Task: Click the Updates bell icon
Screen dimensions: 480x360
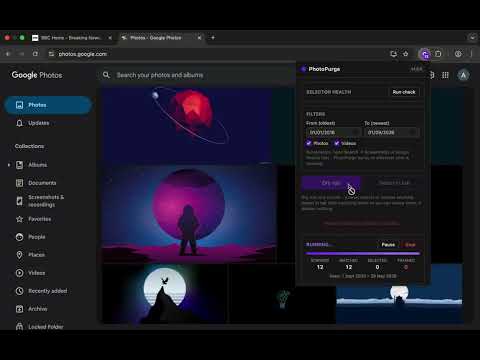Action: (20, 123)
